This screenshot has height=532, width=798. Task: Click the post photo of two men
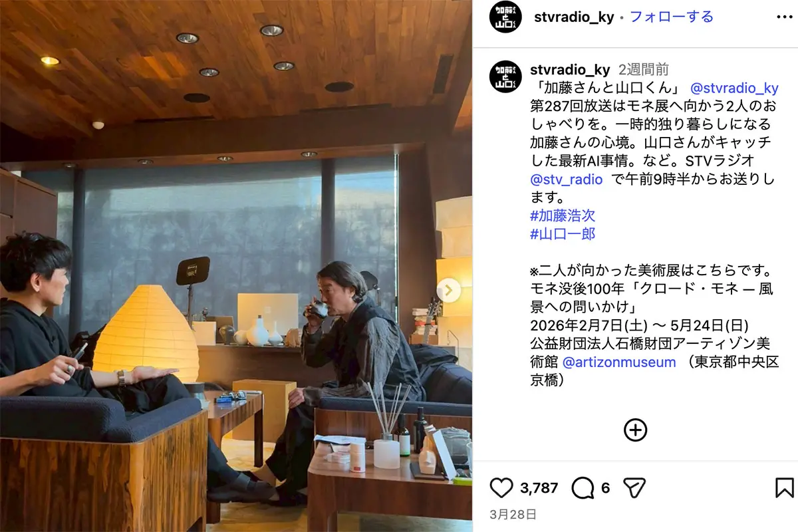[x=236, y=266]
